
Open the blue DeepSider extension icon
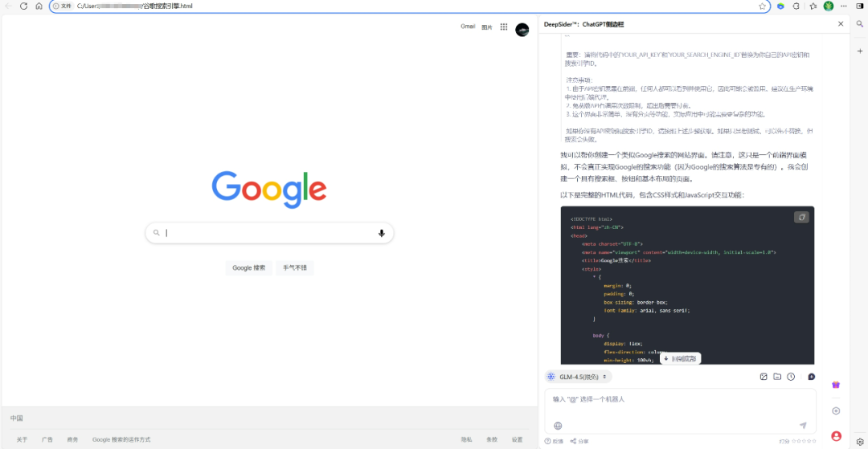tap(780, 6)
